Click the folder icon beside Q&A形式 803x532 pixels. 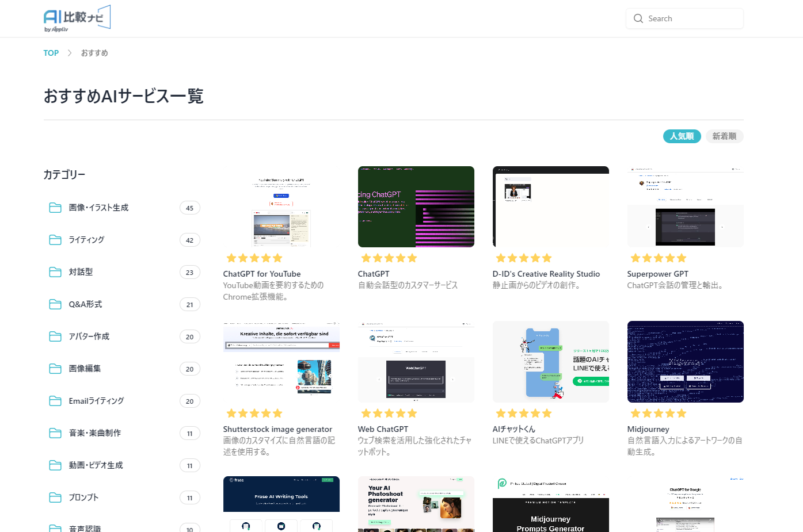click(x=55, y=304)
